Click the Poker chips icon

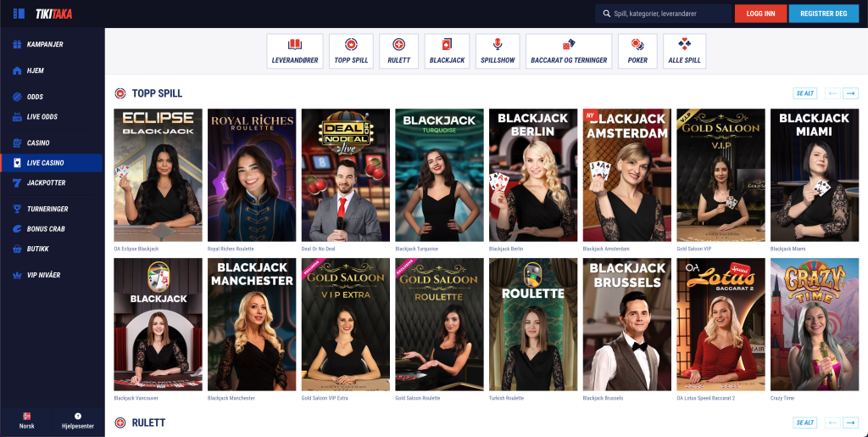tap(637, 45)
